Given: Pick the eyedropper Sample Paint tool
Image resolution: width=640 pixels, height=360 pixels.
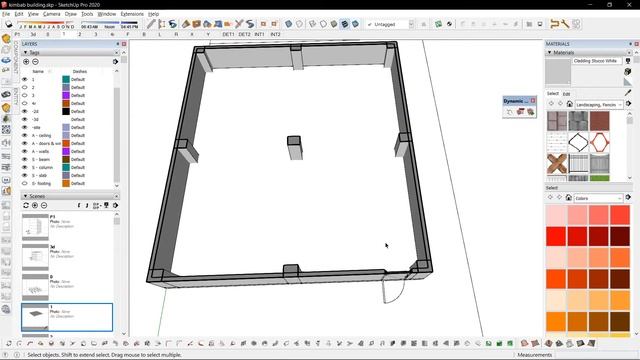Looking at the screenshot, I should (628, 93).
